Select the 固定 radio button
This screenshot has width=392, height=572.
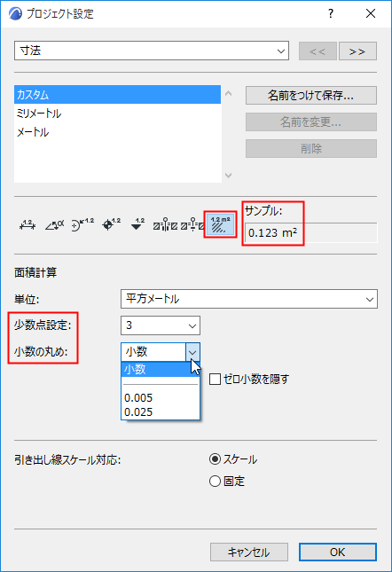pos(215,482)
